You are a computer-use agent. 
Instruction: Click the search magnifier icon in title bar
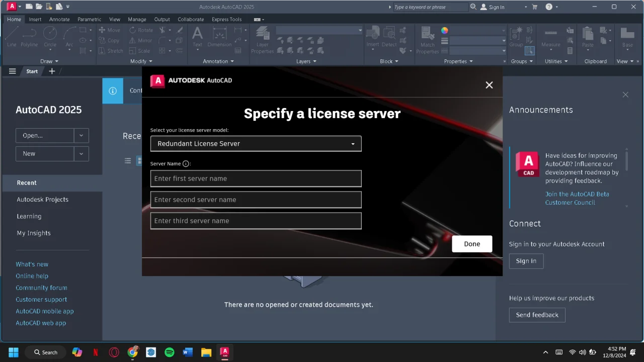473,7
